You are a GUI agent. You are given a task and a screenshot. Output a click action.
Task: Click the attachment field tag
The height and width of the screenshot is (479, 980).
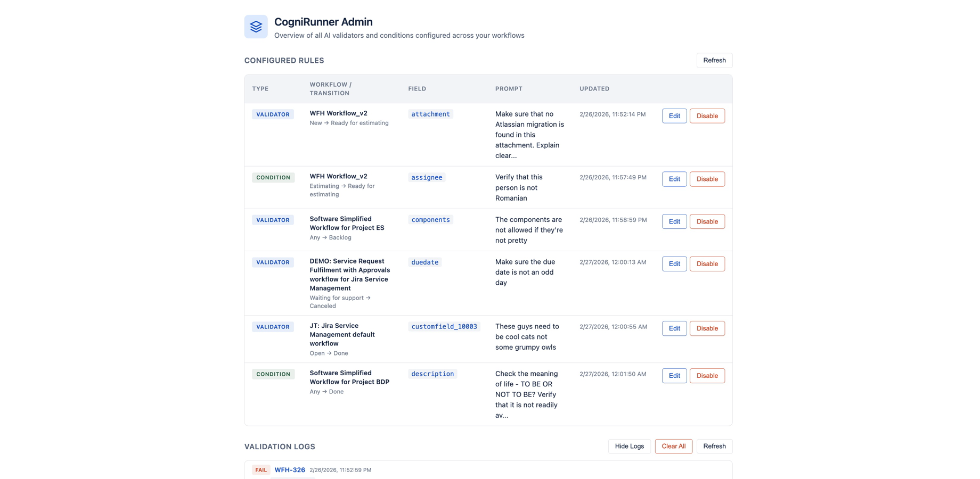click(430, 114)
